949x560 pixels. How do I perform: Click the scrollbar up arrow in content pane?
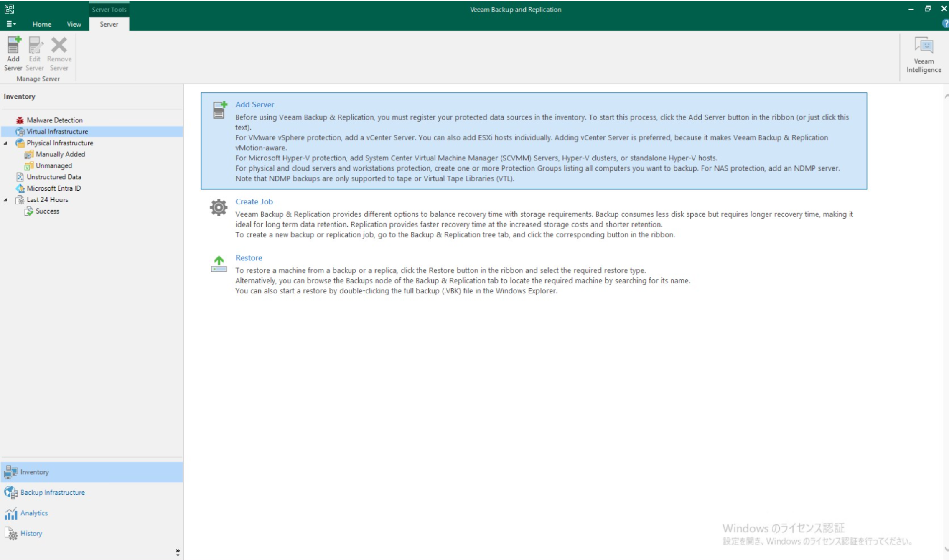click(x=946, y=97)
